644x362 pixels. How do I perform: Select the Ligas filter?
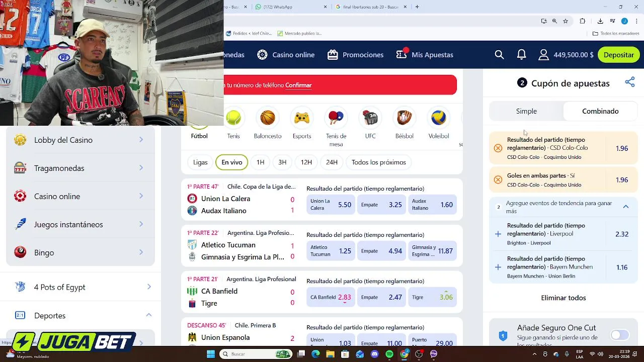point(200,162)
